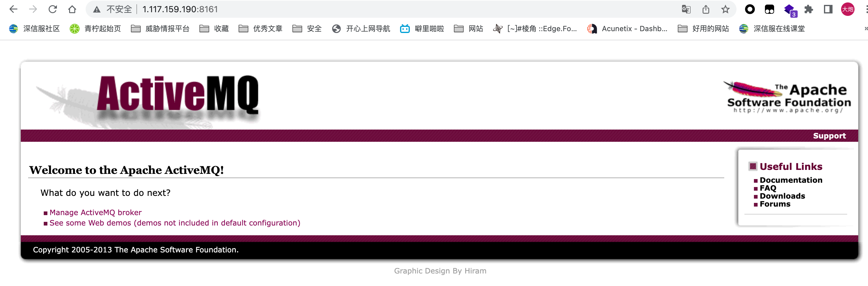Screen dimensions: 868x286
Task: Open the 深信服社区 bookmark
Action: pyautogui.click(x=34, y=29)
